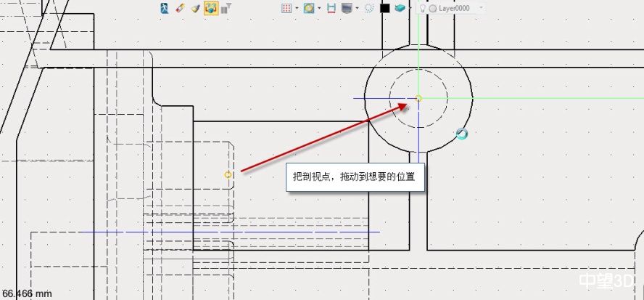644x300 pixels.
Task: Select the eraser tool in toolbar
Action: point(181,8)
